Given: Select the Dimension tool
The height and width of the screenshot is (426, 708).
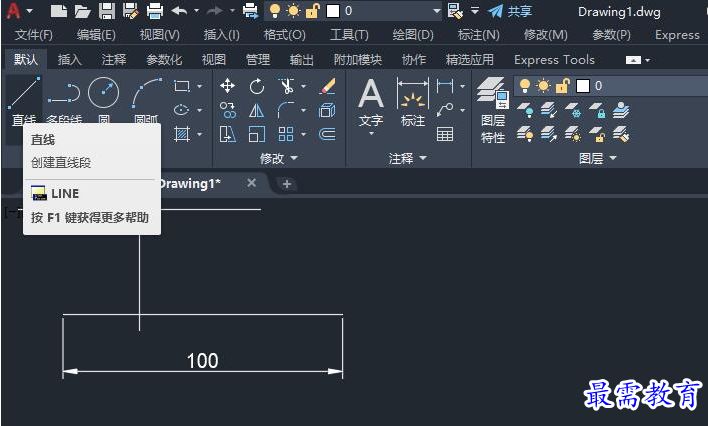Looking at the screenshot, I should click(x=412, y=101).
